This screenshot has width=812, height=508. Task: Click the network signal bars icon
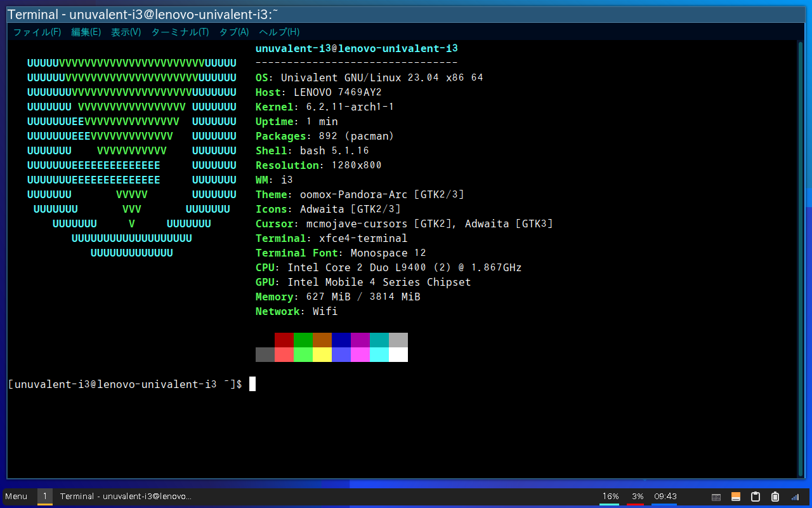(x=795, y=497)
